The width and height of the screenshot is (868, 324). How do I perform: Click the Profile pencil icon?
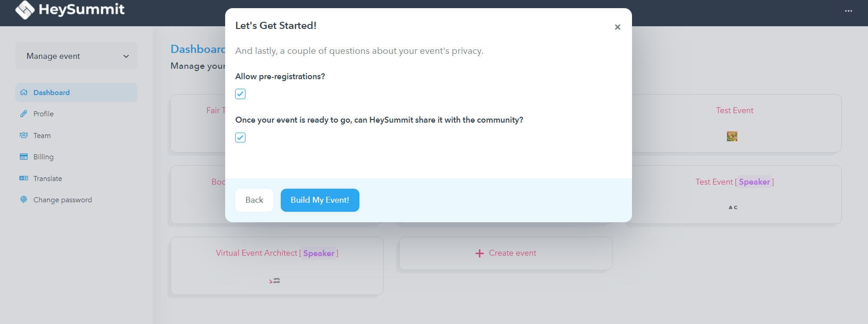point(24,114)
